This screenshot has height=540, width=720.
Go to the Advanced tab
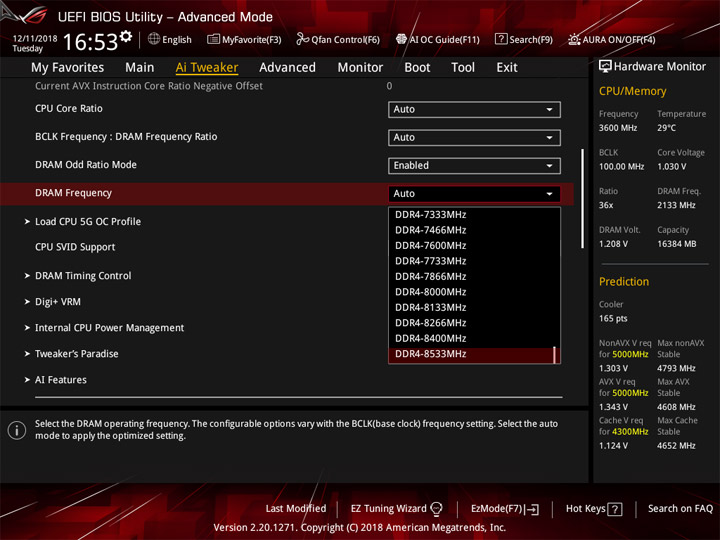(287, 68)
